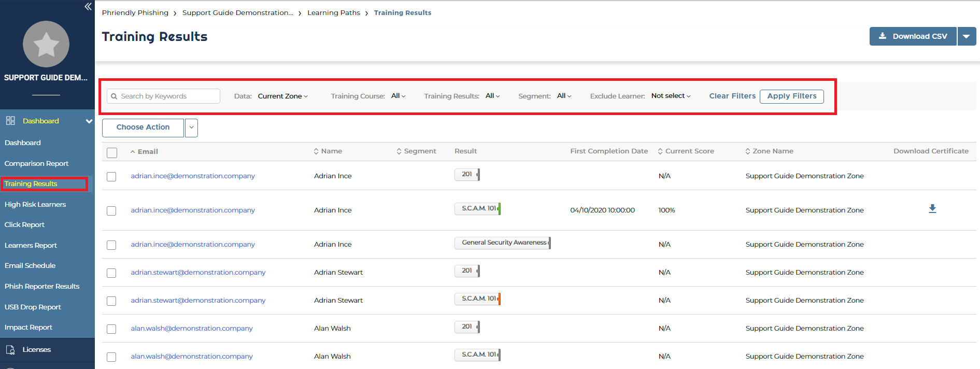The height and width of the screenshot is (369, 980).
Task: Sort table by Current Score column icon
Action: click(660, 151)
